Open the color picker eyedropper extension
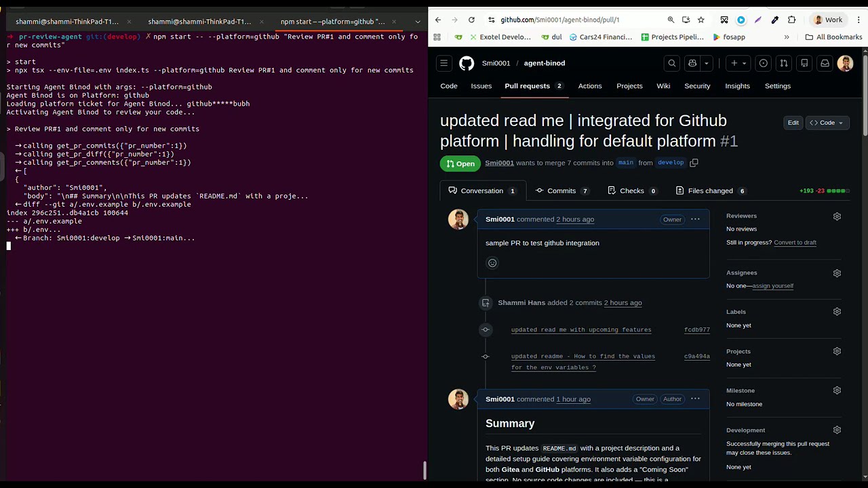Screen dimensions: 868x488 coord(774,20)
